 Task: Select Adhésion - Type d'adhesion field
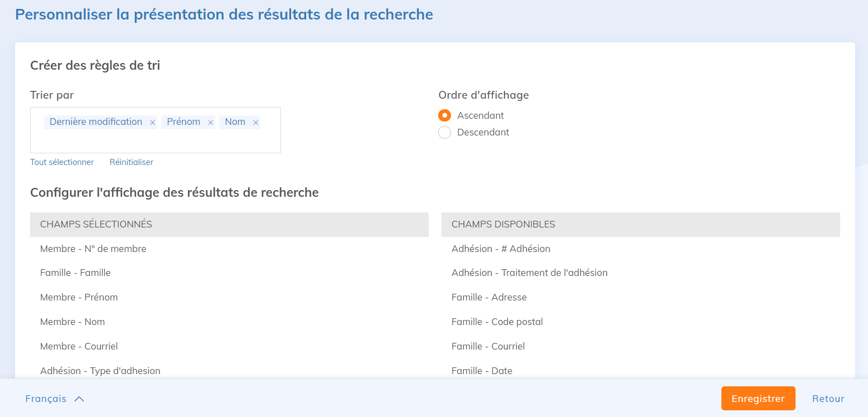click(x=100, y=371)
